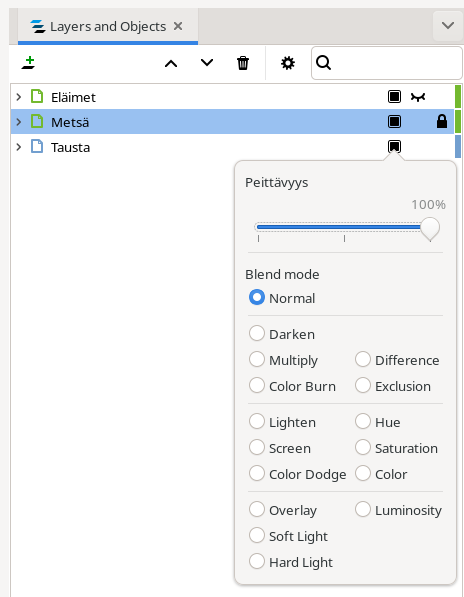This screenshot has width=464, height=597.
Task: Set blend mode to Color Dodge
Action: tap(298, 474)
